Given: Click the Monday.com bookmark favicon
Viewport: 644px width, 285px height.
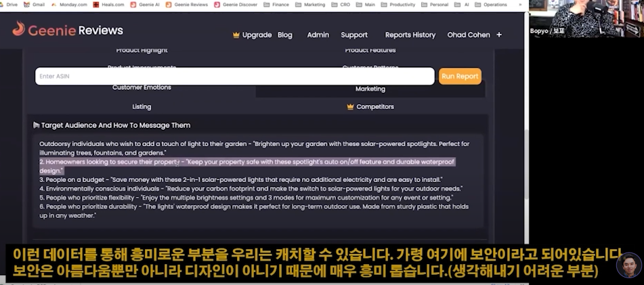Looking at the screenshot, I should (53, 5).
